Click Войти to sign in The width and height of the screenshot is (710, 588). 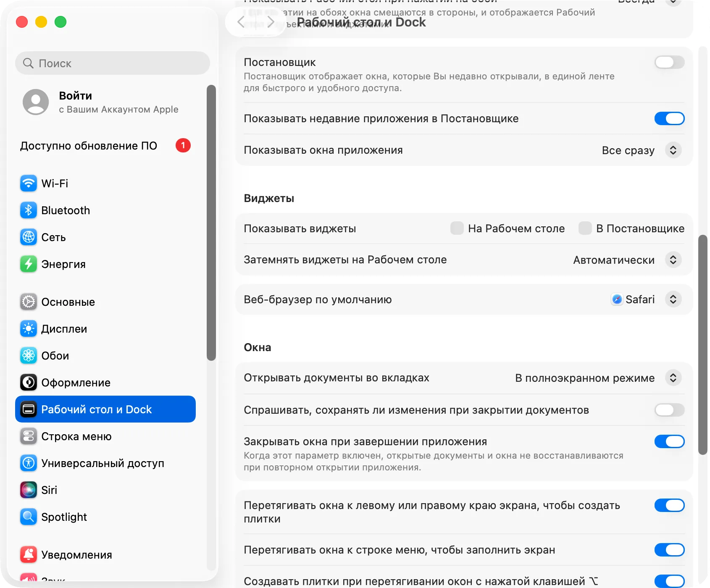click(x=76, y=96)
